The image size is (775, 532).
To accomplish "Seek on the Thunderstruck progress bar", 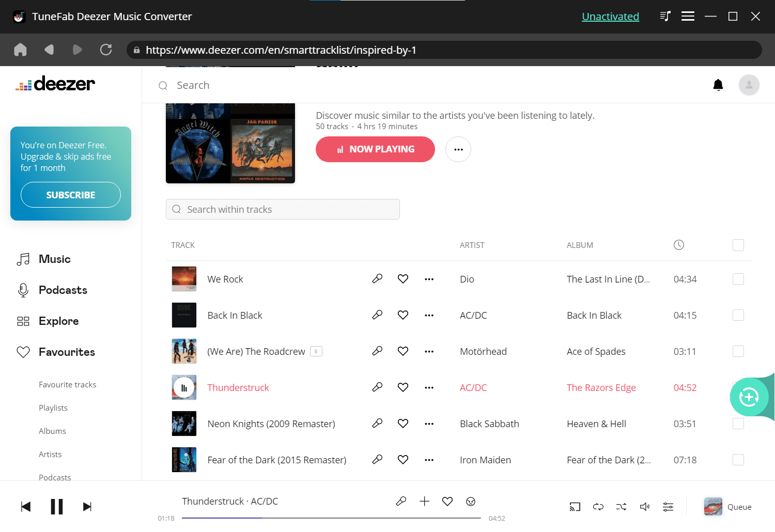I will [x=331, y=518].
